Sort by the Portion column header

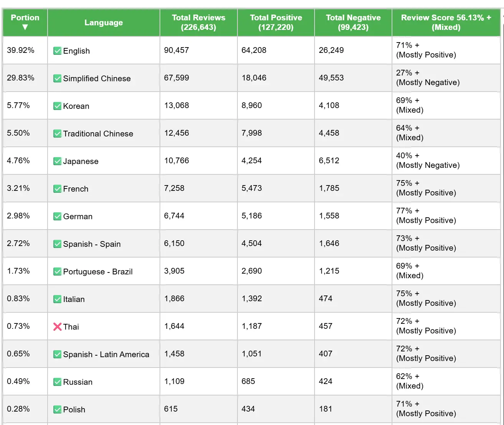25,22
